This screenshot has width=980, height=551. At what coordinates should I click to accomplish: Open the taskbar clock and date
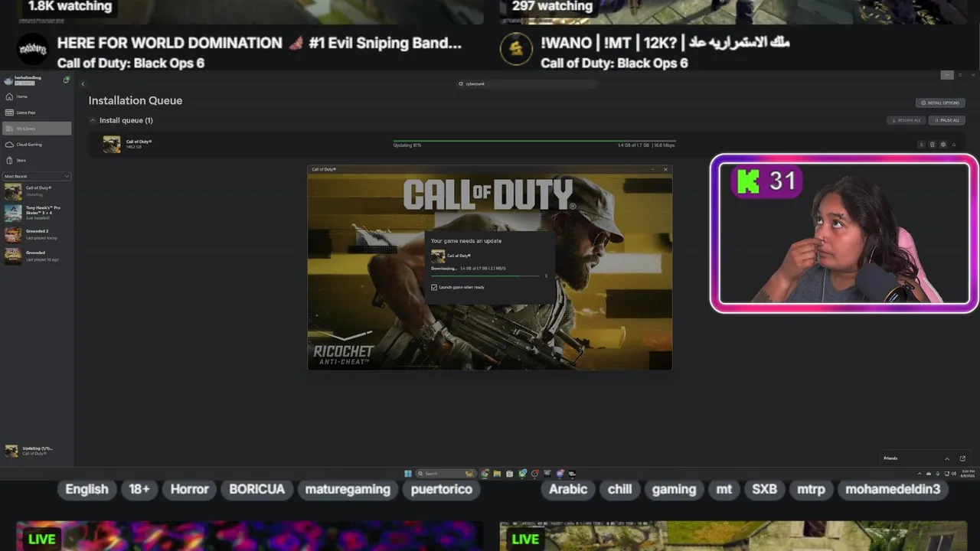point(968,473)
